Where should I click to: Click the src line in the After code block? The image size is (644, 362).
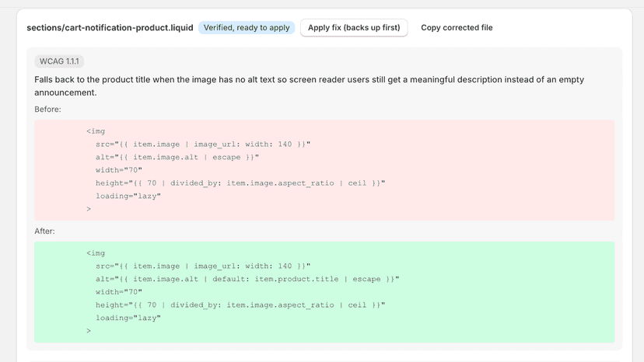coord(203,266)
